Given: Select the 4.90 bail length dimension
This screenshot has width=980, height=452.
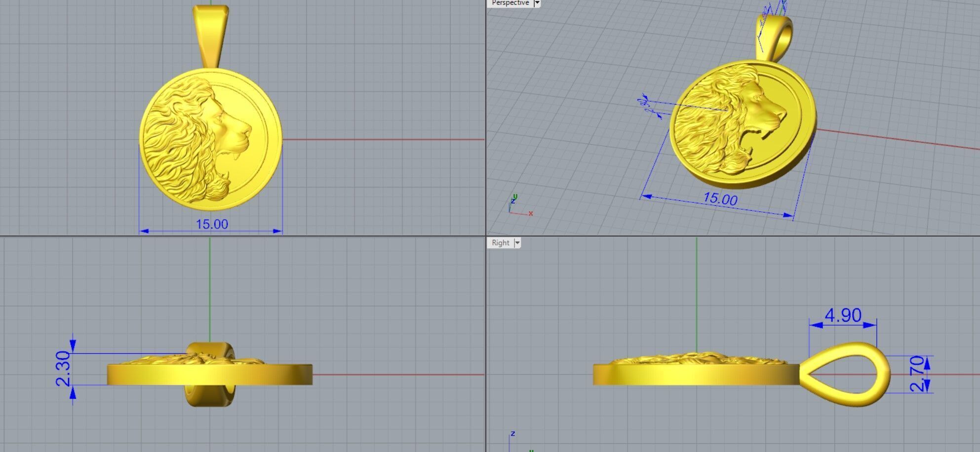Looking at the screenshot, I should (x=843, y=315).
